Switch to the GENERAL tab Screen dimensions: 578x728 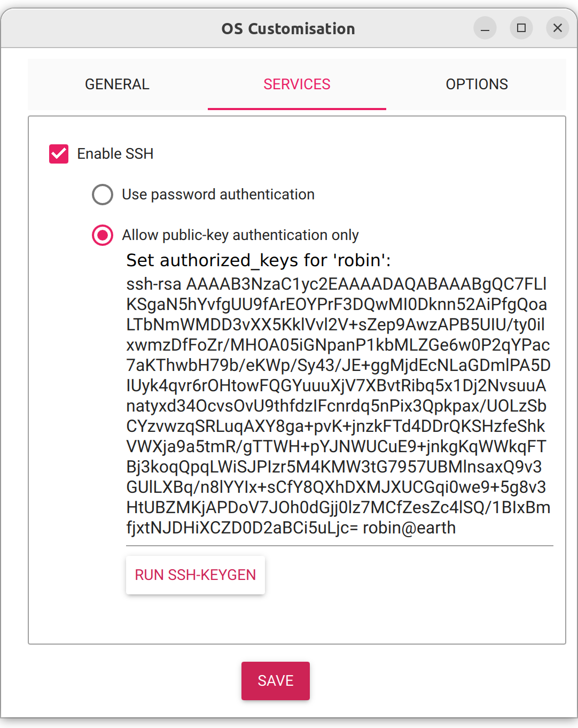[116, 84]
